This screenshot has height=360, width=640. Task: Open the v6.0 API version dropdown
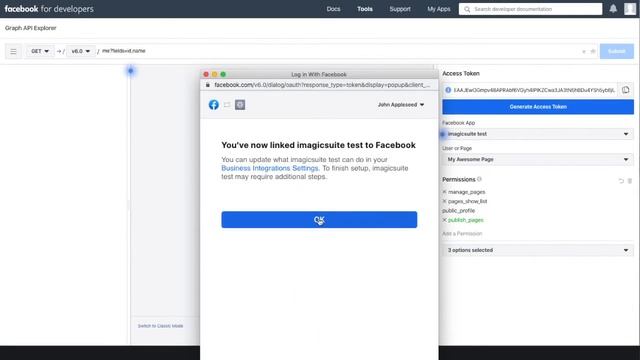80,51
